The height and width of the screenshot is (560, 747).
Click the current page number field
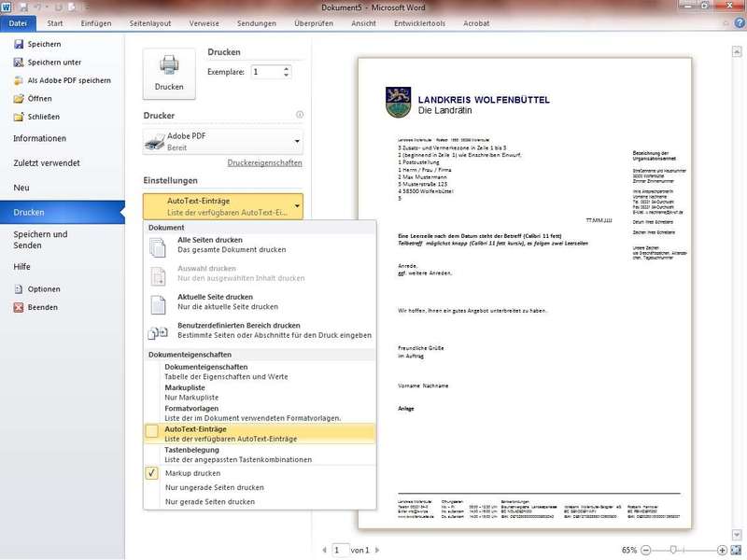pyautogui.click(x=339, y=550)
